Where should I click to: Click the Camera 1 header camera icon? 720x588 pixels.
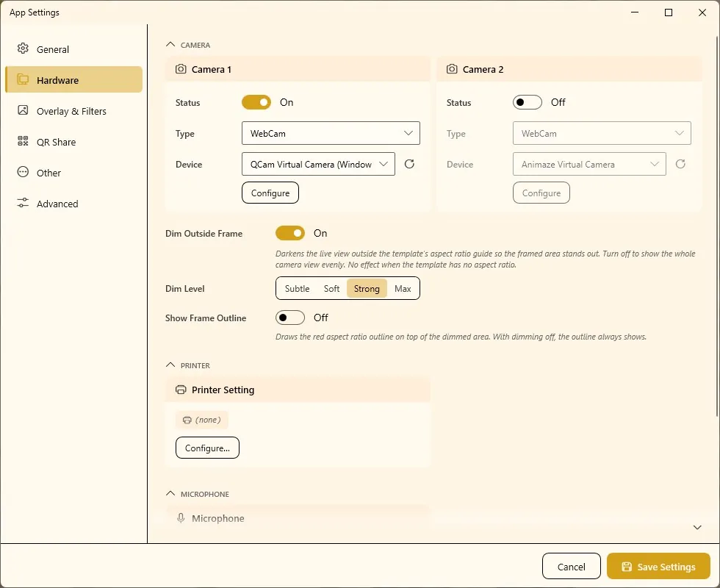[x=181, y=69]
